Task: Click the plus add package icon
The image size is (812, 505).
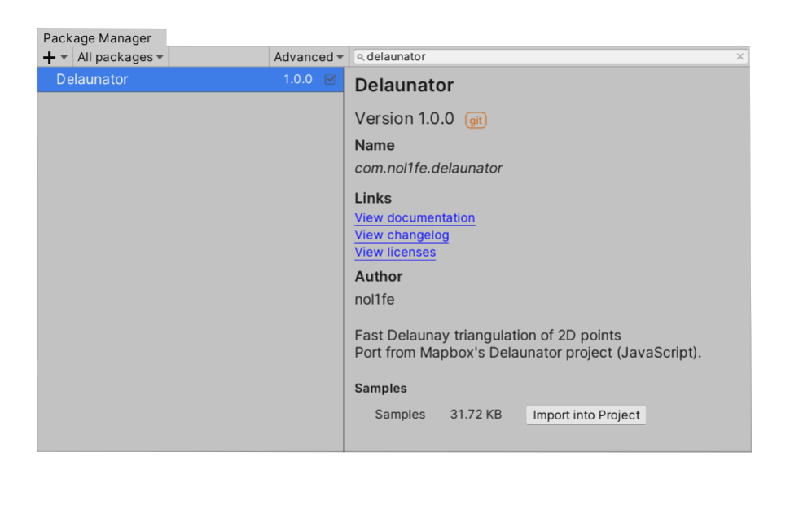Action: pos(49,57)
